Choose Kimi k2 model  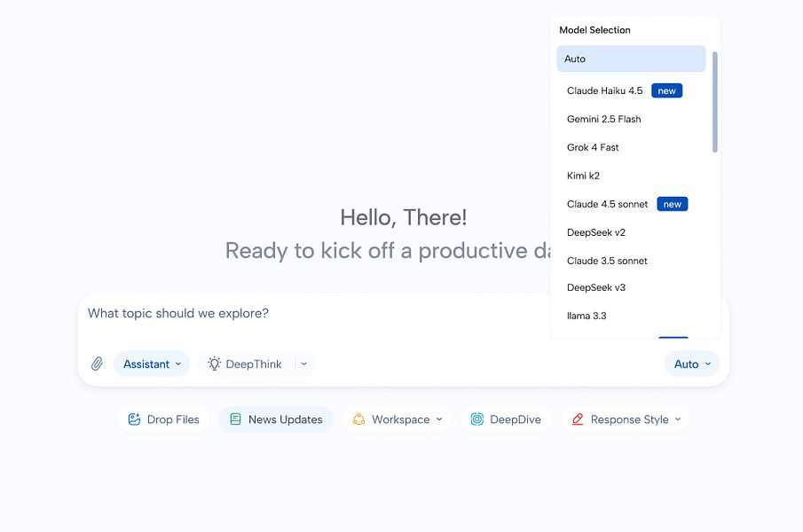pos(631,176)
